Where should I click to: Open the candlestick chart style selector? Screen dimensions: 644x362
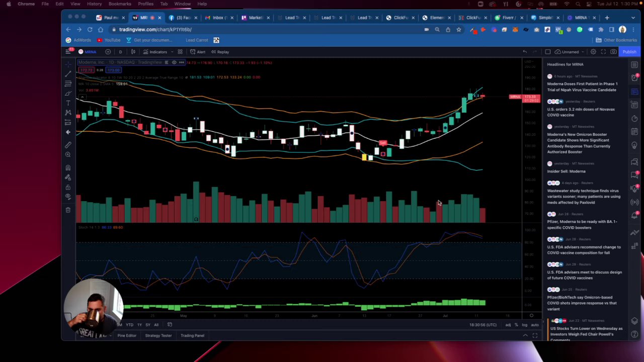pyautogui.click(x=133, y=52)
